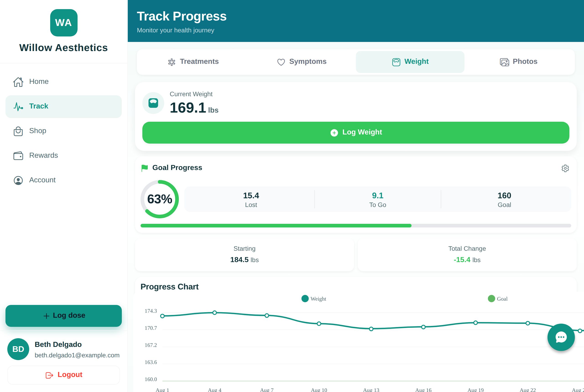The image size is (584, 392).
Task: Click the 63% circular progress ring
Action: [x=160, y=199]
